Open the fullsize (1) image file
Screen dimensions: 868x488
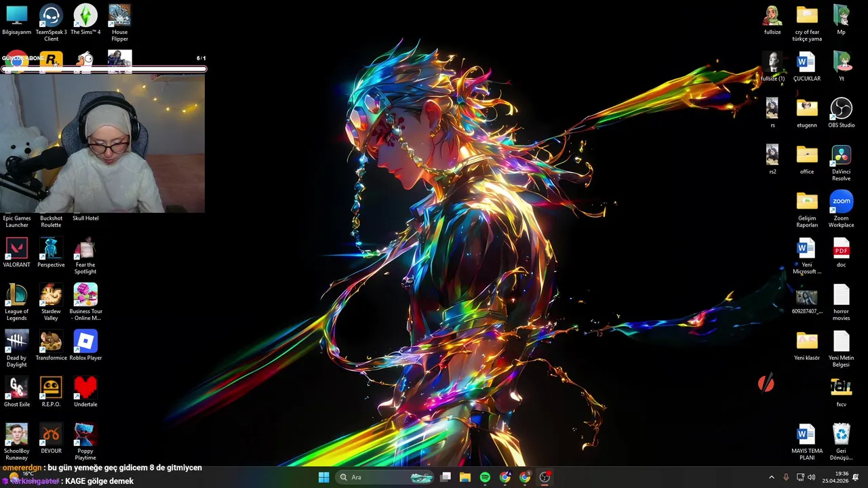tap(772, 66)
